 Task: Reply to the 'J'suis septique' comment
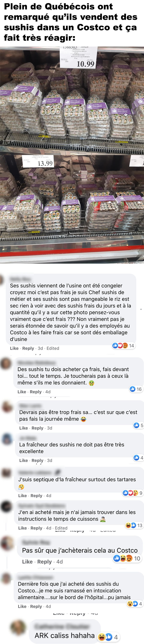click(x=36, y=496)
